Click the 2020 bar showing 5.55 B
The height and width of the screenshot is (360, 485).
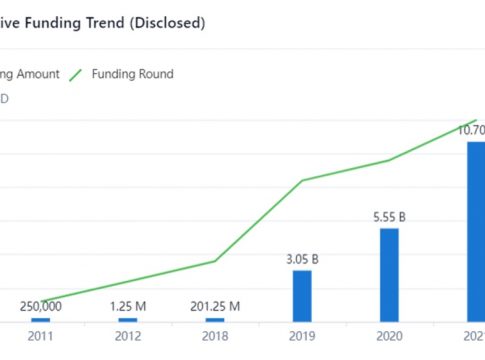[389, 275]
